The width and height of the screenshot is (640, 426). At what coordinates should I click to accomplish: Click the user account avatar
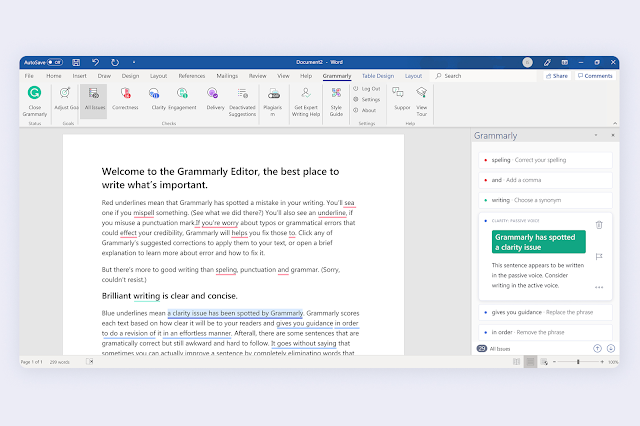pos(527,62)
